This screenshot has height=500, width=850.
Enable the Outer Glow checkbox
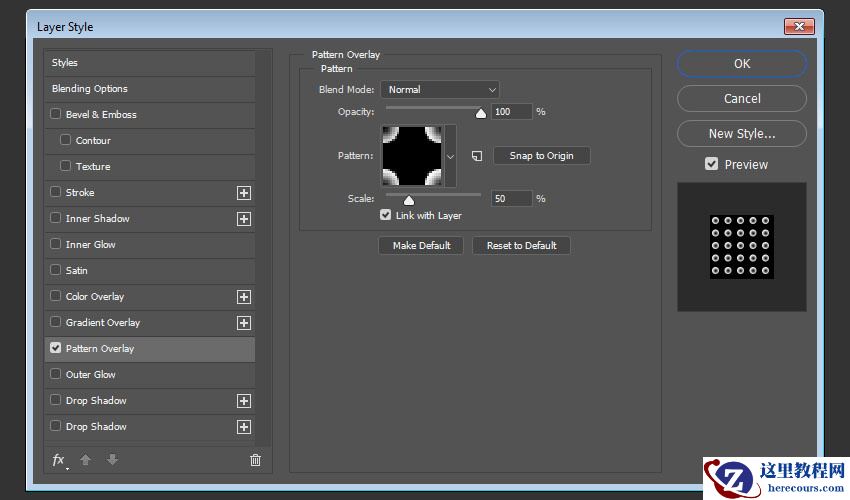point(55,374)
